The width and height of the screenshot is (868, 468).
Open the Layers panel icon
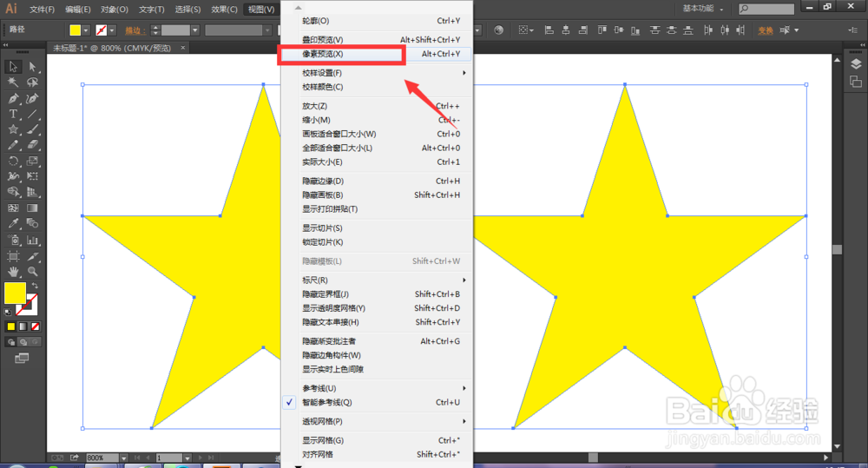(x=856, y=63)
